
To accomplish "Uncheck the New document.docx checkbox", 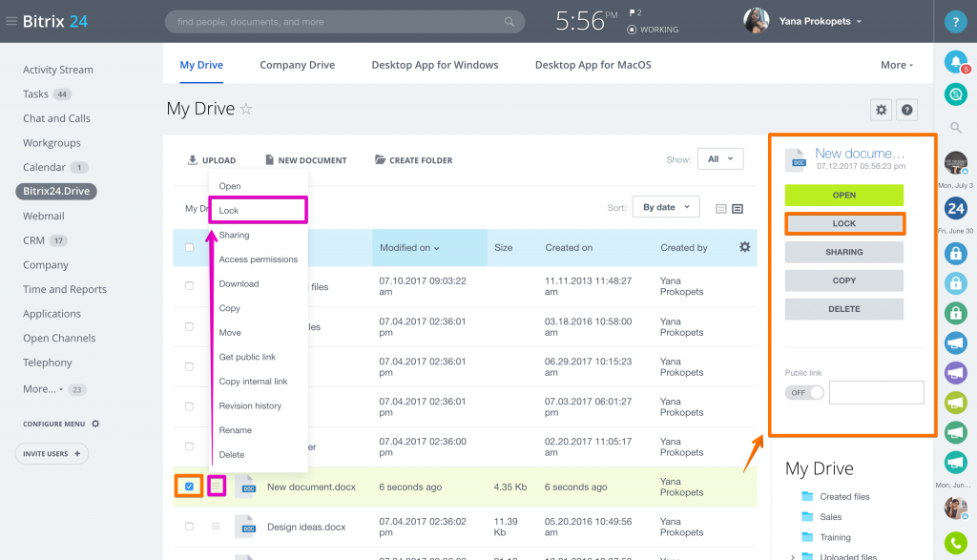I will tap(190, 487).
